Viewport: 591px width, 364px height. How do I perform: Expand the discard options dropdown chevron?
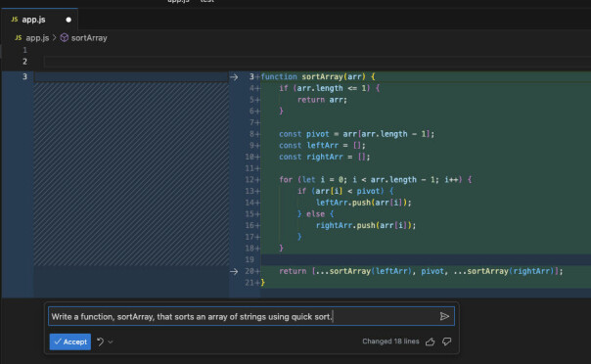[x=111, y=342]
